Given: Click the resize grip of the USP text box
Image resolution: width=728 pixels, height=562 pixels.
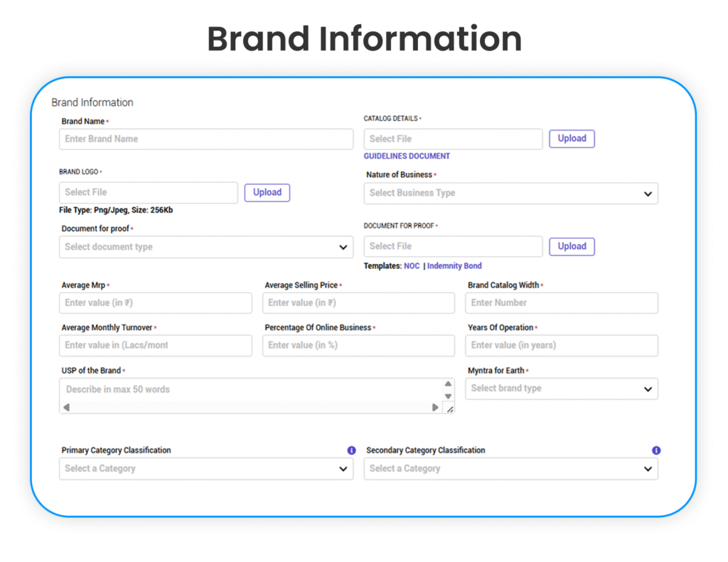Looking at the screenshot, I should (x=450, y=408).
